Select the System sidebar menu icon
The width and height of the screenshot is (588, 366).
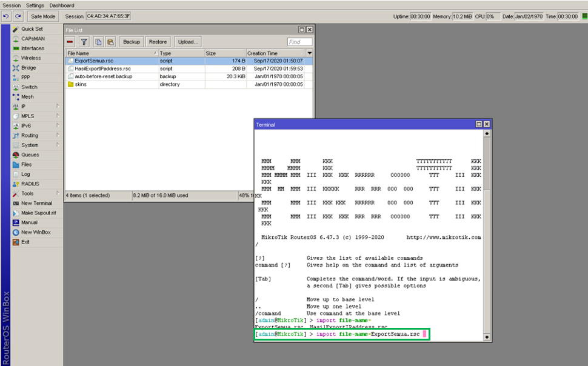pyautogui.click(x=16, y=145)
